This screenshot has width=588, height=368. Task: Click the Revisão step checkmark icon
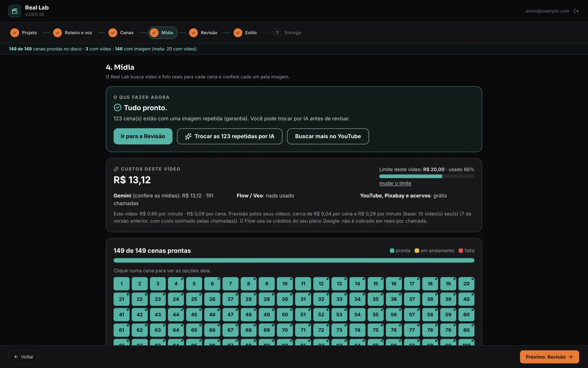click(x=193, y=33)
